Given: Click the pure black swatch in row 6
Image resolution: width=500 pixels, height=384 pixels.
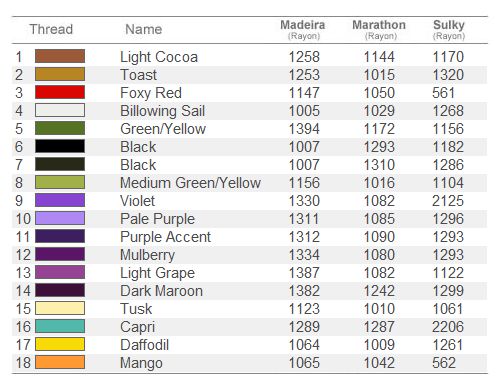Looking at the screenshot, I should click(x=60, y=146).
